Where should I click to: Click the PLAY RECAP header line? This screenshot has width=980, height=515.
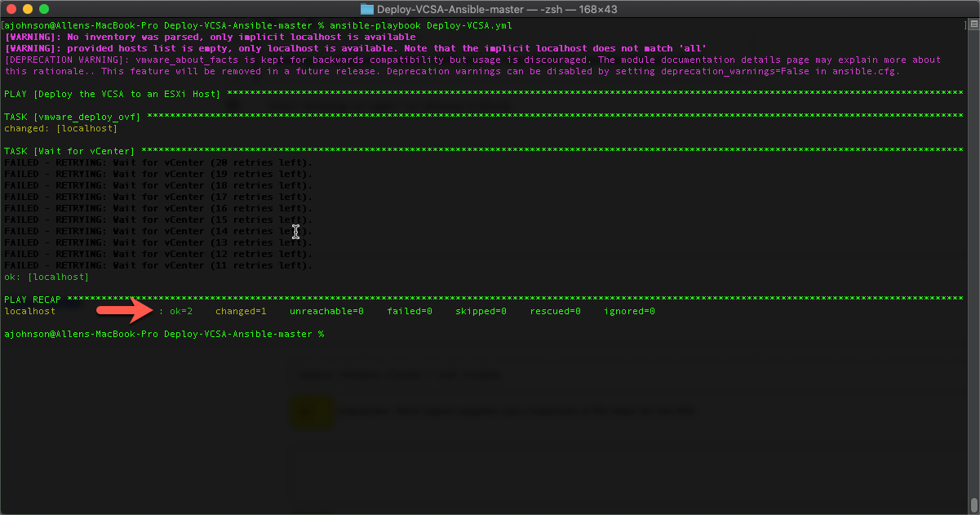point(31,300)
